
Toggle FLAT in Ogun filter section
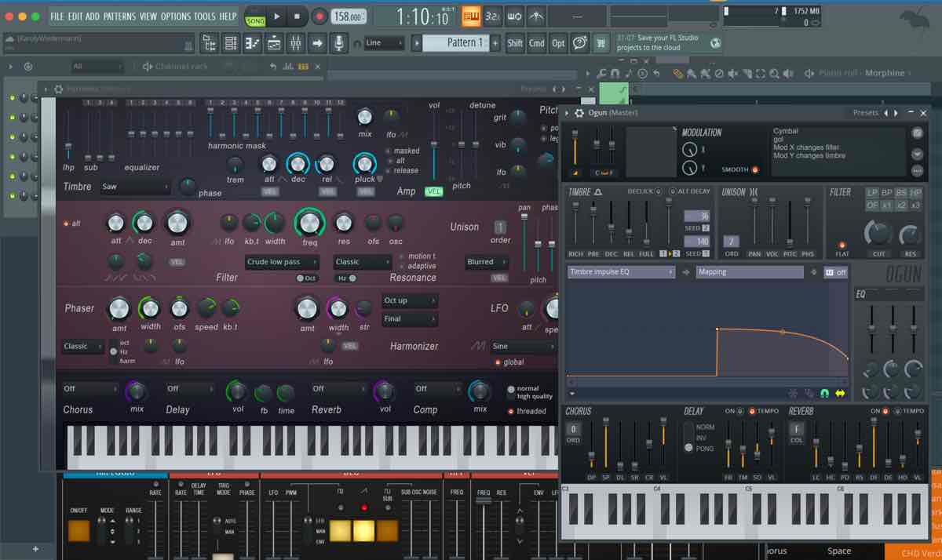click(842, 245)
